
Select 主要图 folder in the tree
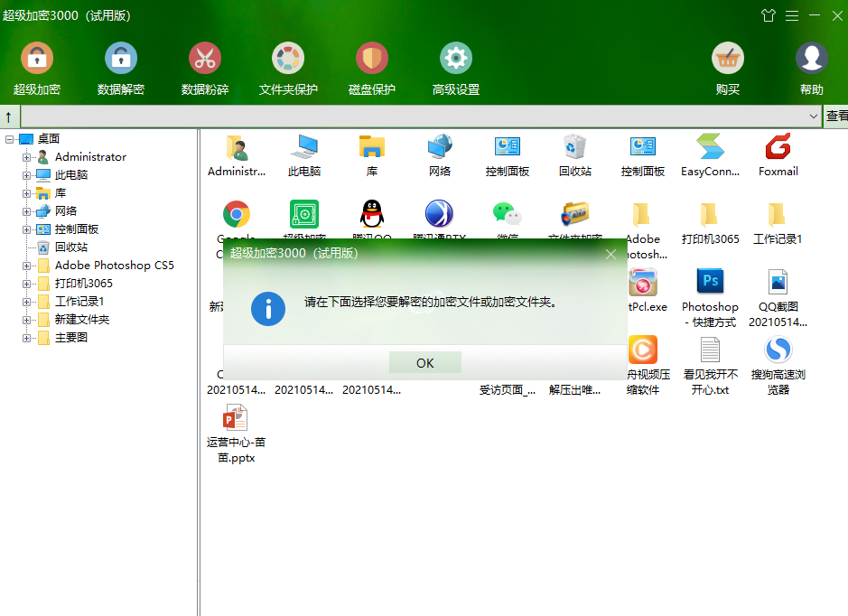pyautogui.click(x=70, y=338)
